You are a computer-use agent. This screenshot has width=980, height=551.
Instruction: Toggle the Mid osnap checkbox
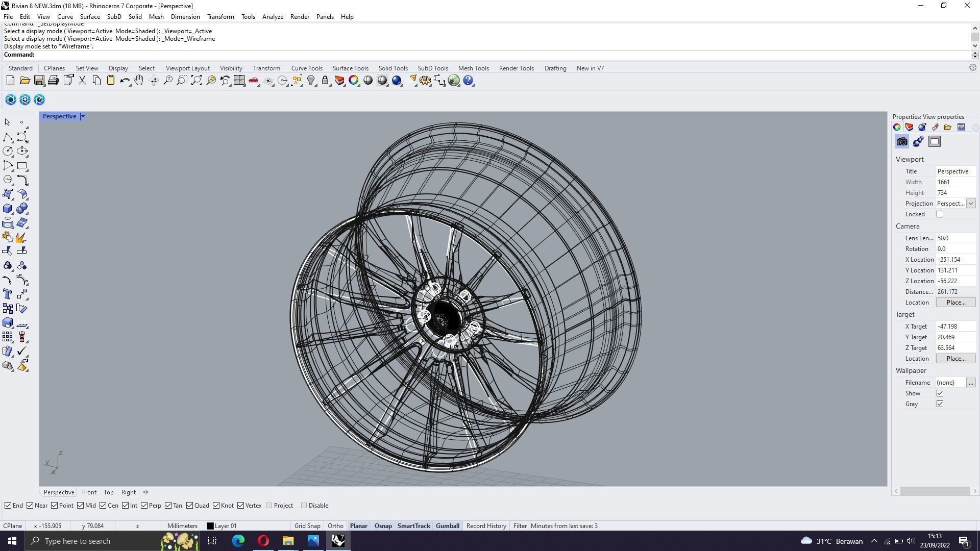80,506
